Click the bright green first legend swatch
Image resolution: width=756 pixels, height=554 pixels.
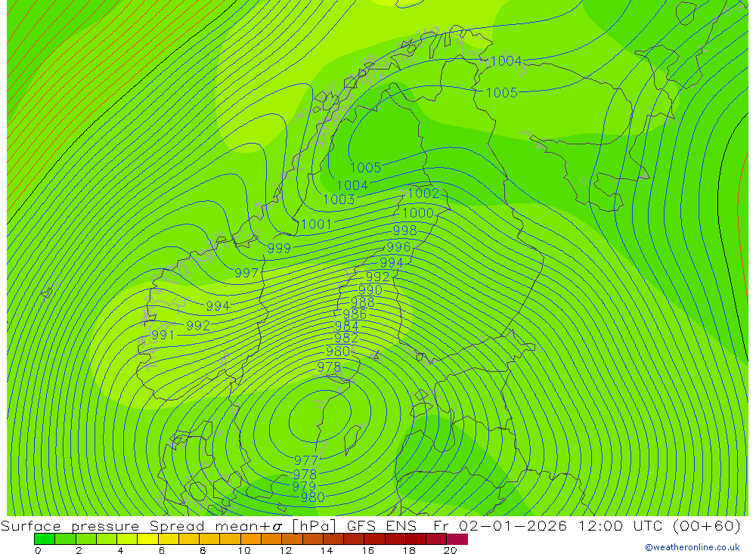[45, 539]
